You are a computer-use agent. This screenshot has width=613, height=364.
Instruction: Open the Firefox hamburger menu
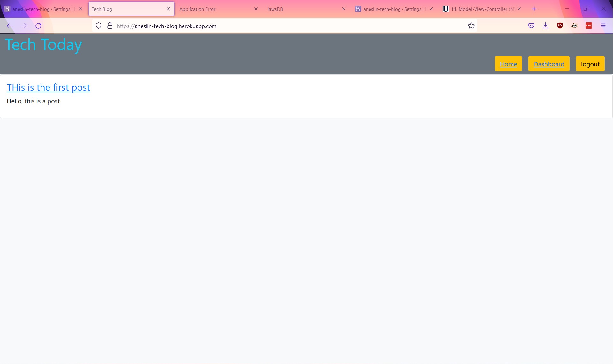[603, 26]
